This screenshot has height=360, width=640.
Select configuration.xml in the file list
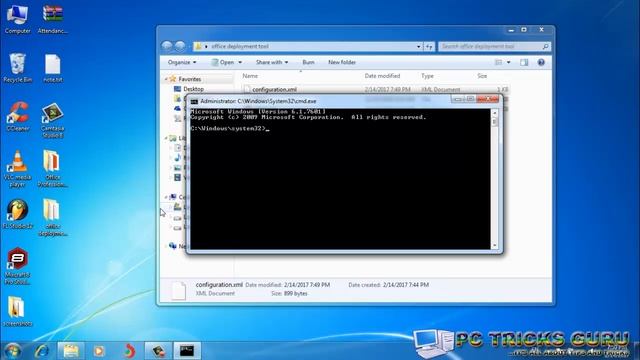274,89
